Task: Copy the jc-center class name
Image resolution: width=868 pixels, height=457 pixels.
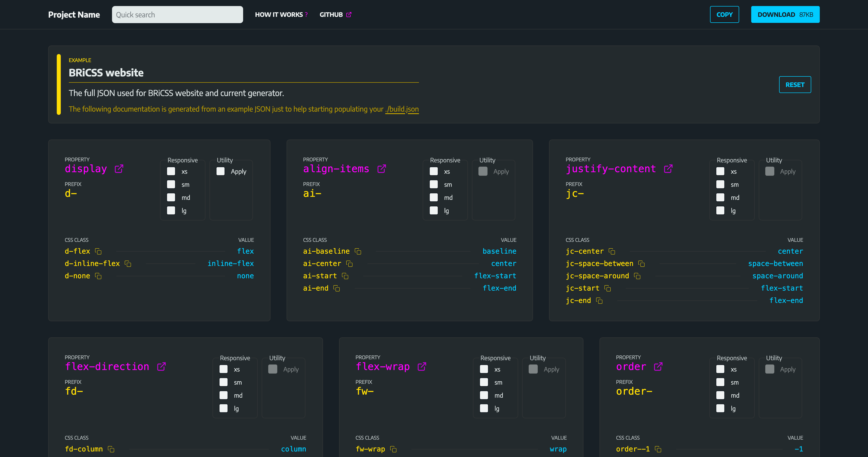Action: [x=612, y=251]
